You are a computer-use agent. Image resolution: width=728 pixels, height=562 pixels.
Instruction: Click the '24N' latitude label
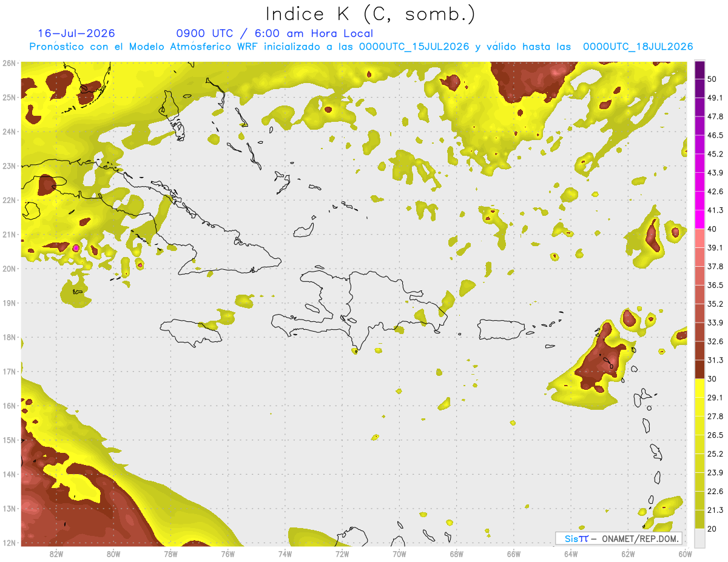tap(8, 132)
